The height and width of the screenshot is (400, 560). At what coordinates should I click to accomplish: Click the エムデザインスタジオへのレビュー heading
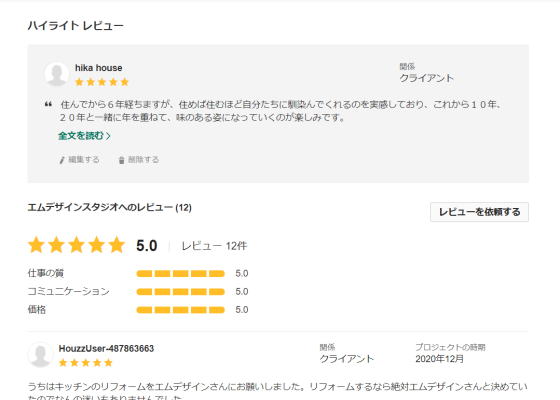click(110, 208)
